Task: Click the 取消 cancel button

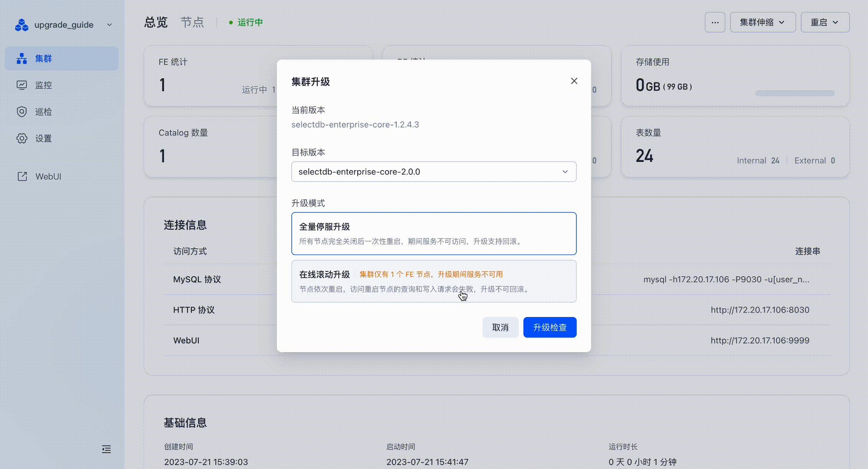Action: 500,327
